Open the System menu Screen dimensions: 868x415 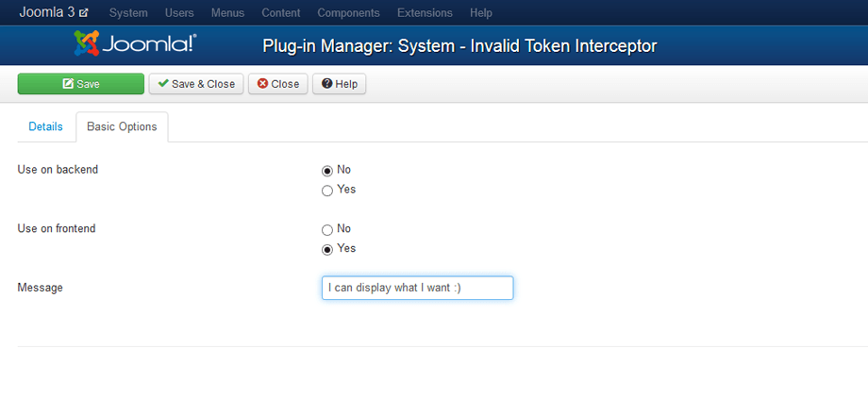(128, 13)
